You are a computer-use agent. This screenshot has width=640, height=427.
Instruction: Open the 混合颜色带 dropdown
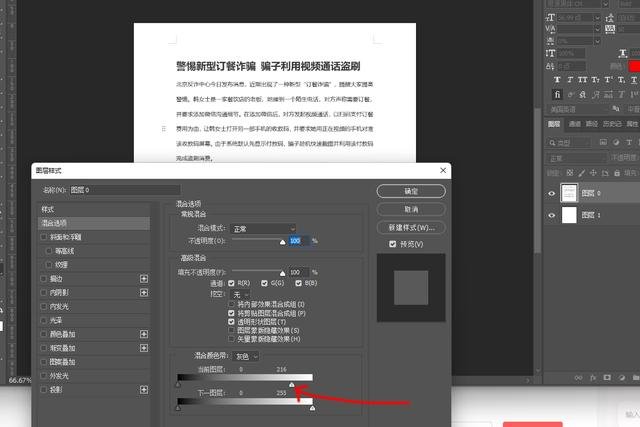tap(246, 356)
